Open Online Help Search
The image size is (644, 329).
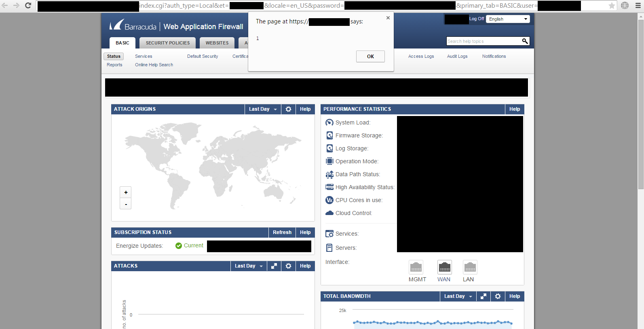(x=154, y=65)
